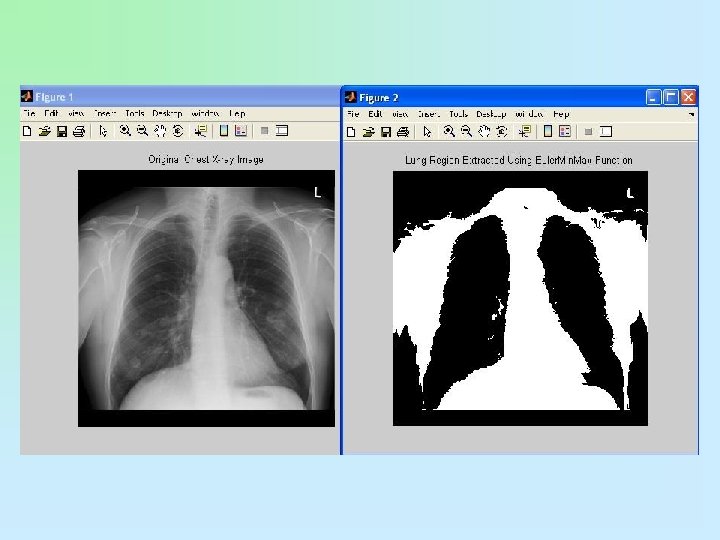
Task: Open Help menu in Figure 2
Action: (561, 114)
